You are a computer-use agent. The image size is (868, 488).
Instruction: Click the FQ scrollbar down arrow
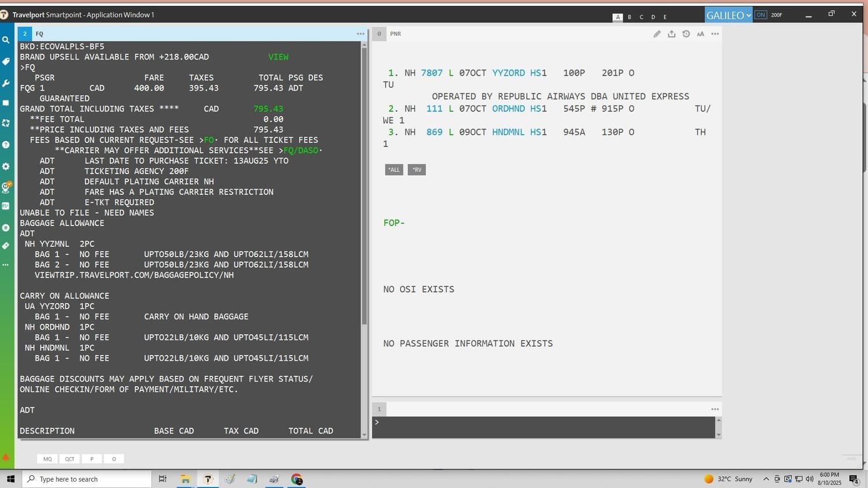(x=364, y=435)
